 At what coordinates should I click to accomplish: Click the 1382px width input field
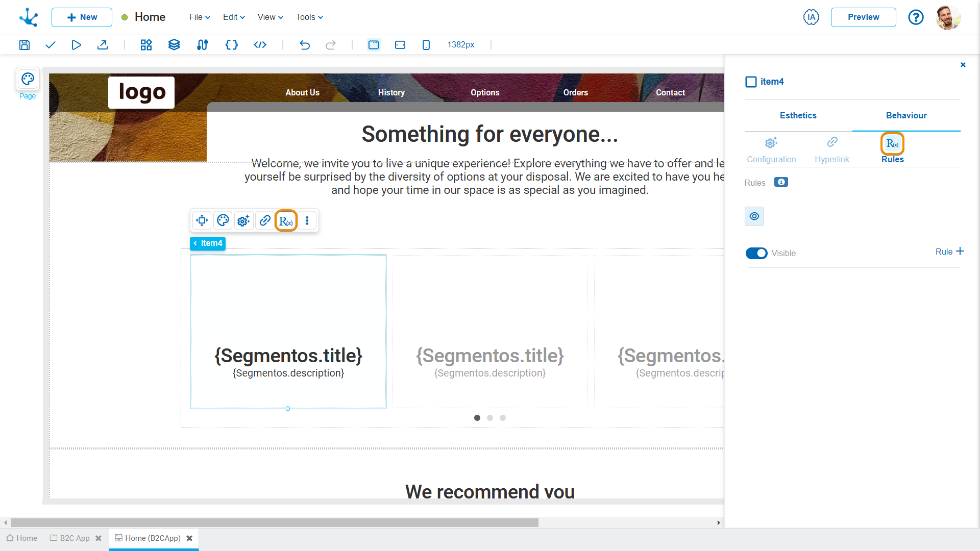(460, 44)
